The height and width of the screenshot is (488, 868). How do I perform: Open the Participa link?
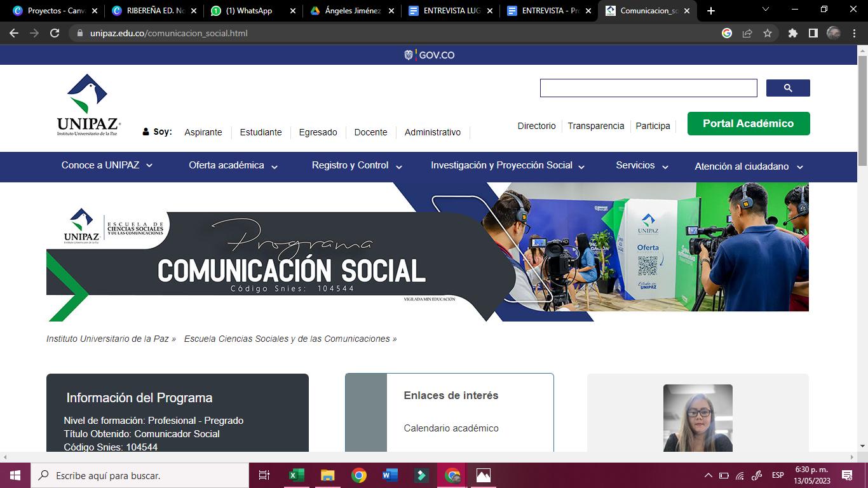[653, 126]
